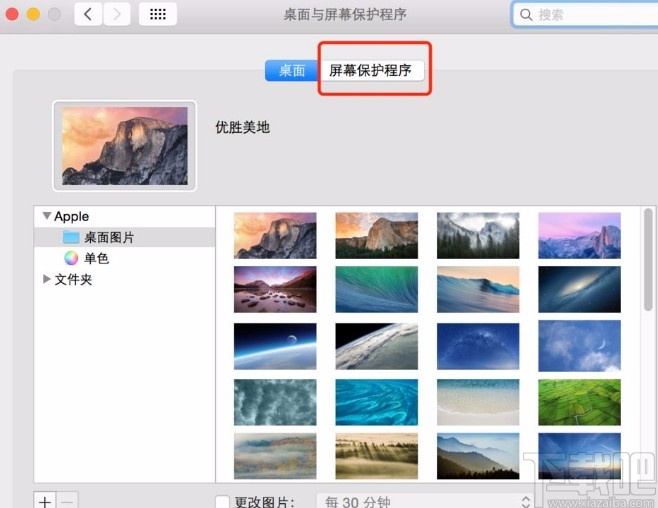This screenshot has height=508, width=658.
Task: Select the 单色 solid colors row
Action: pyautogui.click(x=125, y=258)
